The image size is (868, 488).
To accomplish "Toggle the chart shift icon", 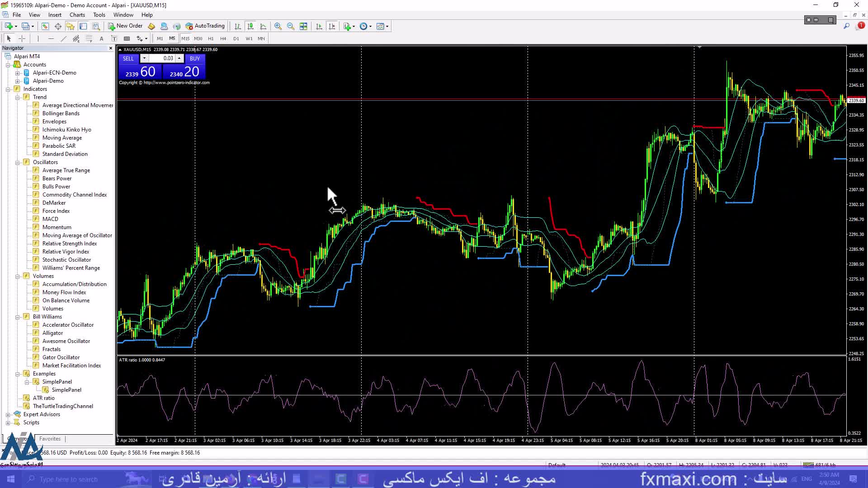I will pos(332,26).
